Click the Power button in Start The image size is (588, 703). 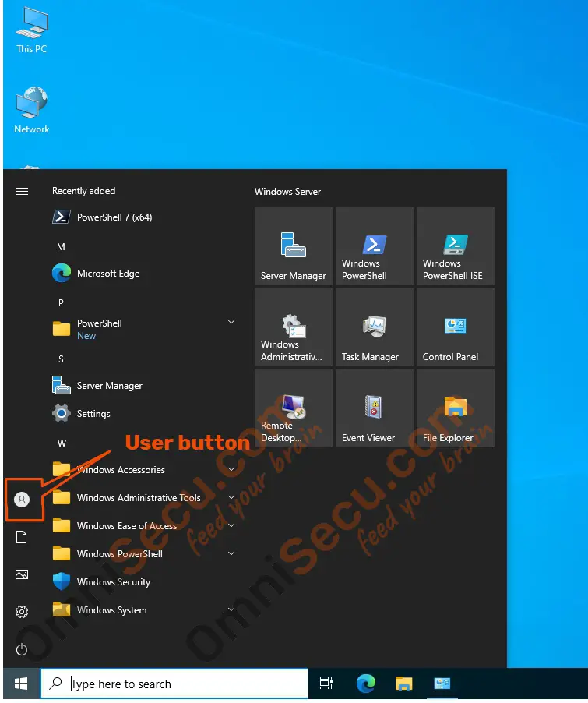tap(22, 650)
